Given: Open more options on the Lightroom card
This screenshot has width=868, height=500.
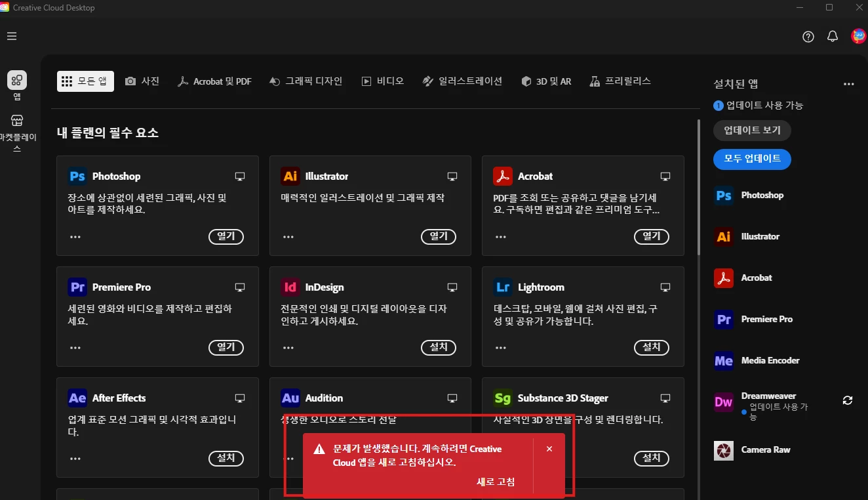Looking at the screenshot, I should point(501,348).
